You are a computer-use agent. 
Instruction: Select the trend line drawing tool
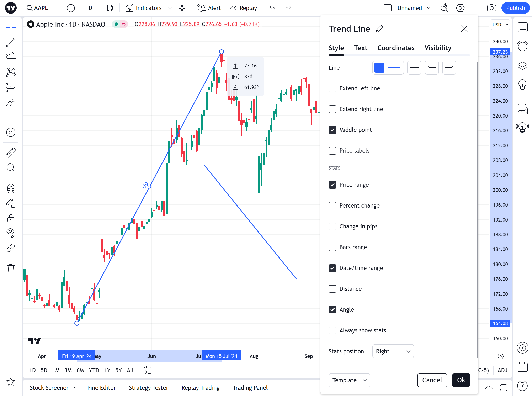click(11, 43)
